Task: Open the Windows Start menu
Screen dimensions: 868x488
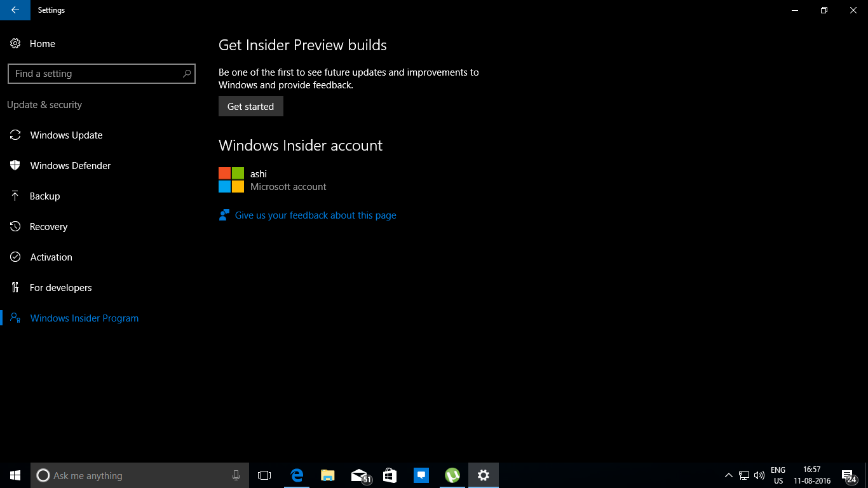Action: pos(15,475)
